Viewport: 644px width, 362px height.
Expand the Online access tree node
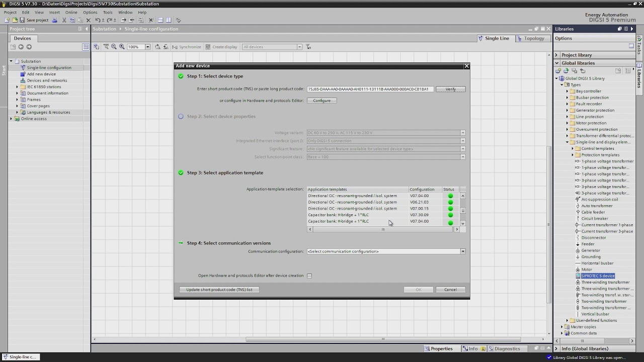(11, 119)
